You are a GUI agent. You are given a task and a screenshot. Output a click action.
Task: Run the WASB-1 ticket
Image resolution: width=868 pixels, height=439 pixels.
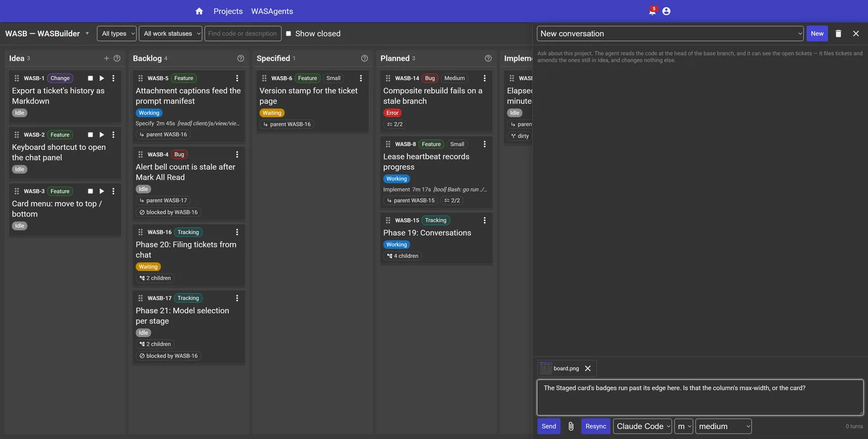point(101,78)
